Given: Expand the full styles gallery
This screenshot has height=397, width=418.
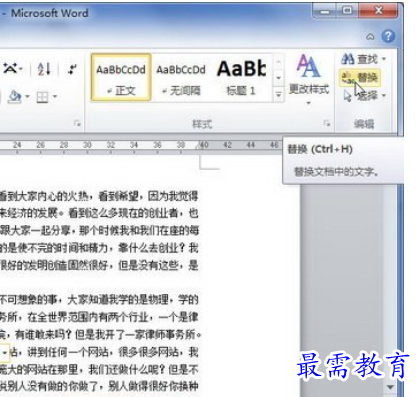Looking at the screenshot, I should click(x=278, y=95).
